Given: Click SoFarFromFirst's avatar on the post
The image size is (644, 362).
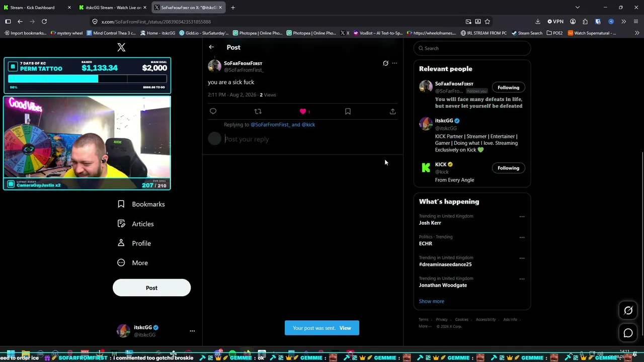Looking at the screenshot, I should point(214,66).
